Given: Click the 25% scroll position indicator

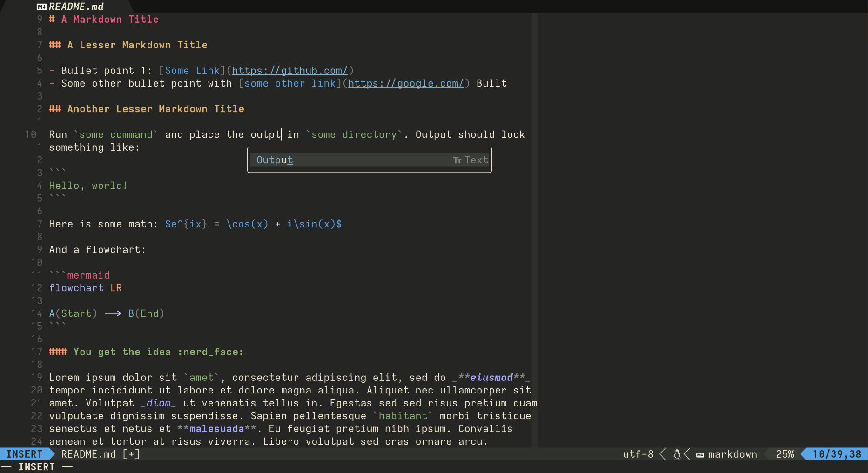Looking at the screenshot, I should point(784,454).
